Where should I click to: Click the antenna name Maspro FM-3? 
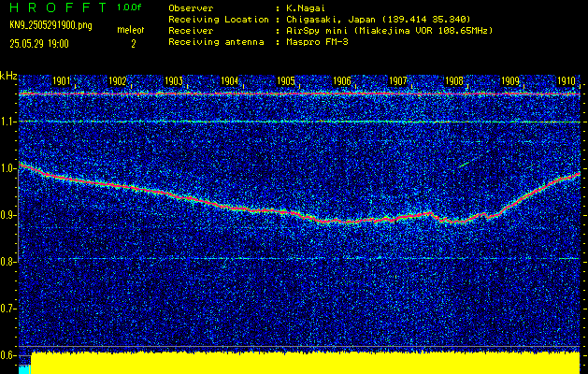[x=317, y=42]
